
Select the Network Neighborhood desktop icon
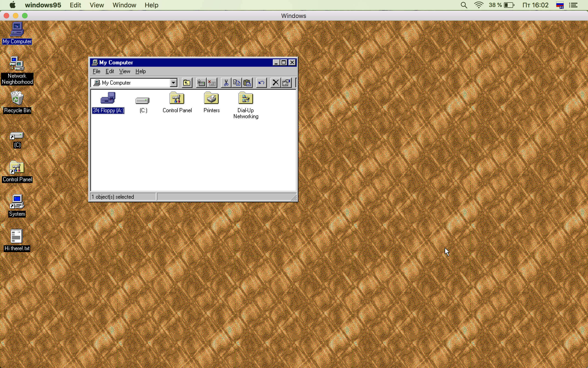[x=17, y=71]
